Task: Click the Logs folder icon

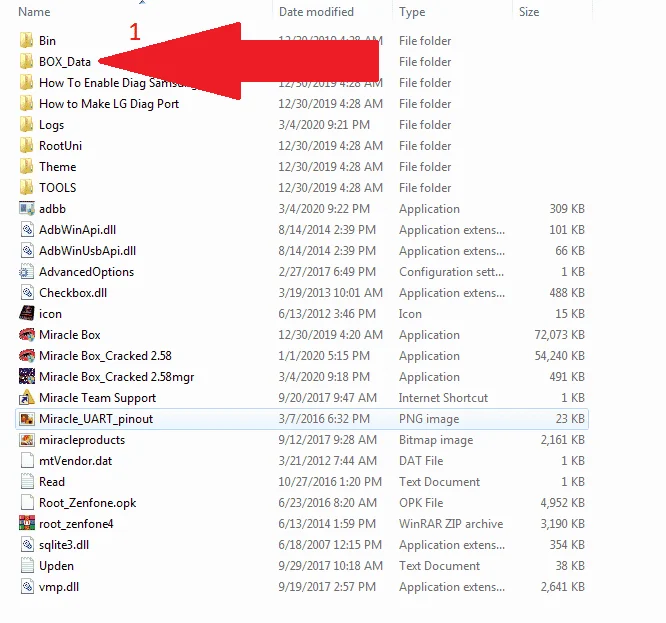Action: pyautogui.click(x=26, y=124)
